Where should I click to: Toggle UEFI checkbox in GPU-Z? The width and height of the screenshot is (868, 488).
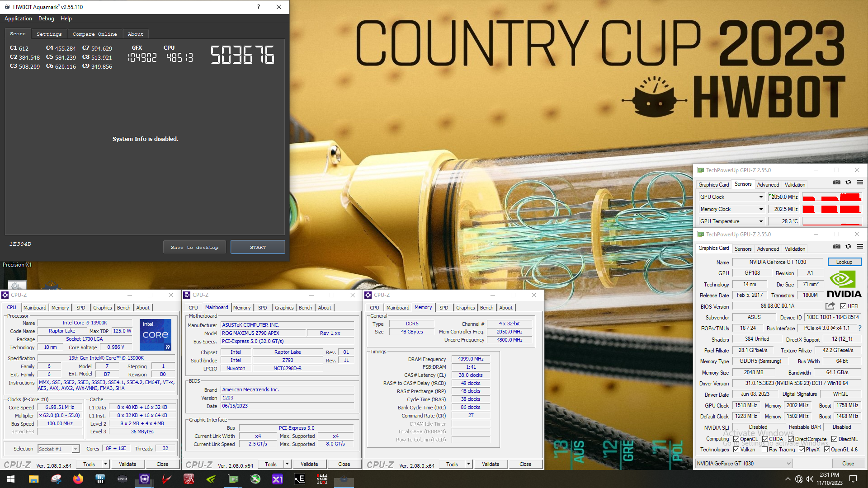click(x=843, y=306)
